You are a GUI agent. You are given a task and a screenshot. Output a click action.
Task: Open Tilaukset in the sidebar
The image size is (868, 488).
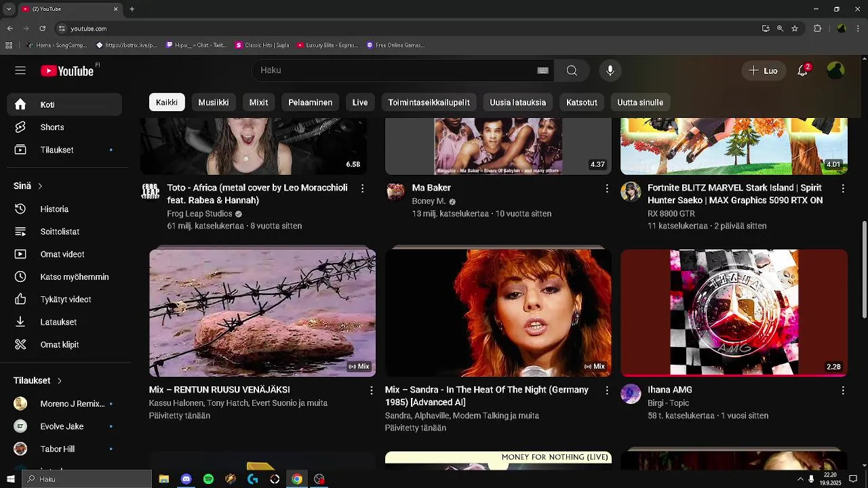coord(64,150)
